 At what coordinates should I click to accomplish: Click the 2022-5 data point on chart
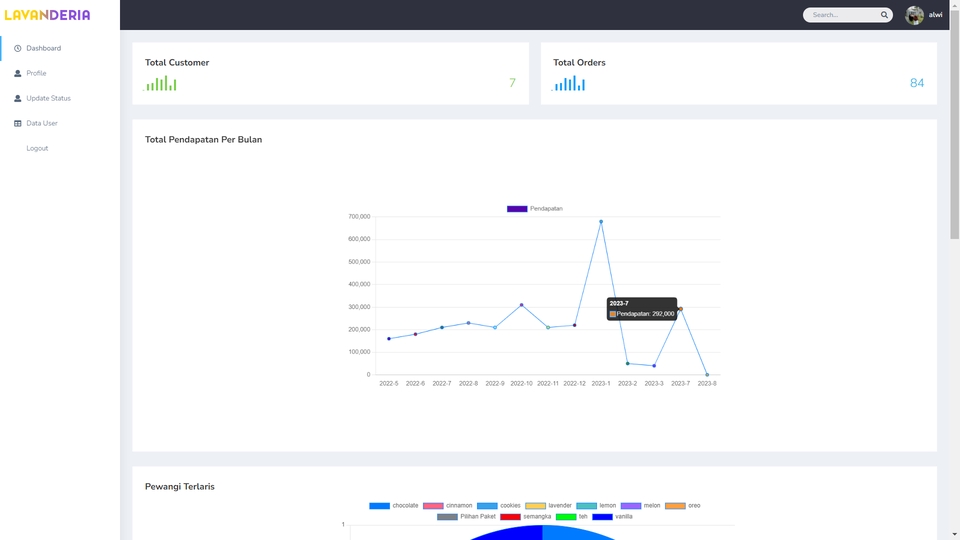point(389,339)
